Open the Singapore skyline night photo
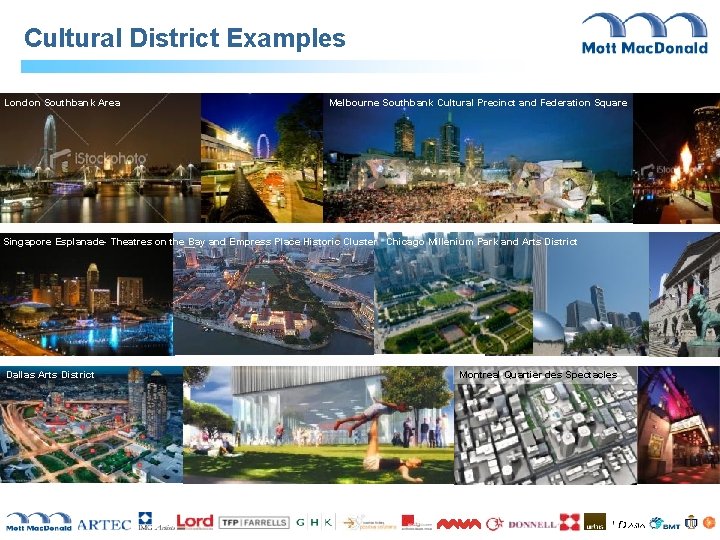The width and height of the screenshot is (720, 540). [86, 294]
